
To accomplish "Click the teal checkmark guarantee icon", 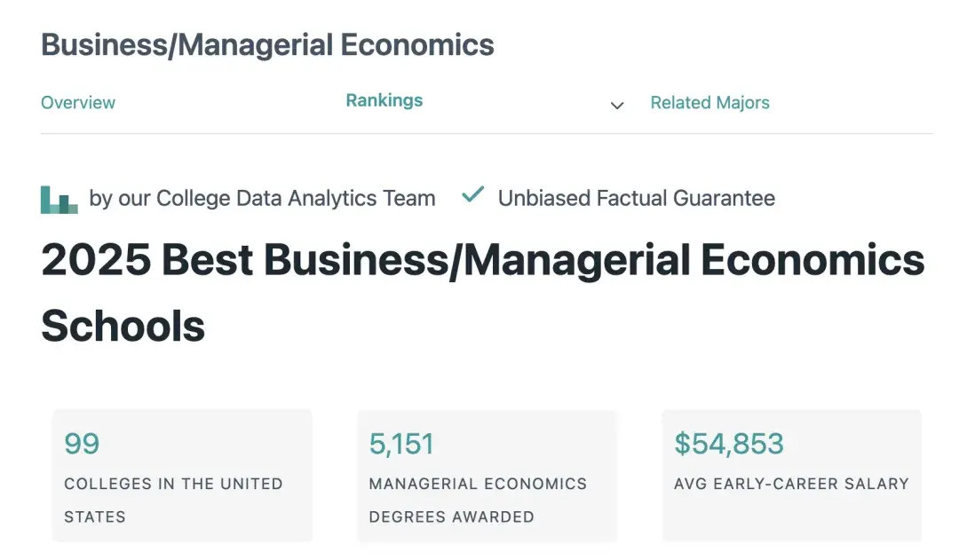I will (x=472, y=194).
